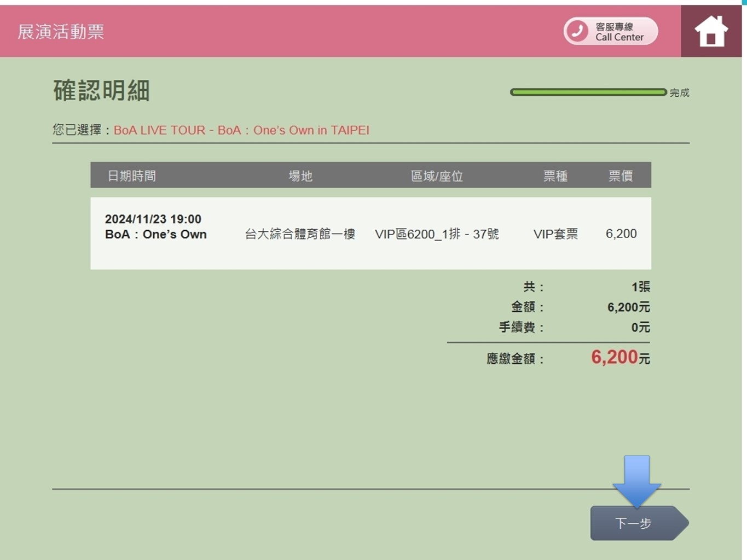Screen dimensions: 747x560
Task: Click the 票價 column header
Action: pyautogui.click(x=621, y=176)
